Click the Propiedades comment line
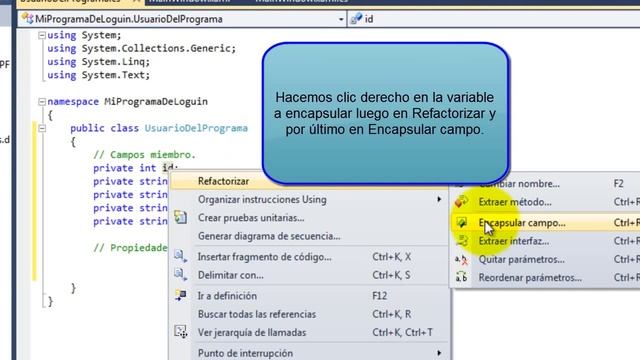 [130, 248]
